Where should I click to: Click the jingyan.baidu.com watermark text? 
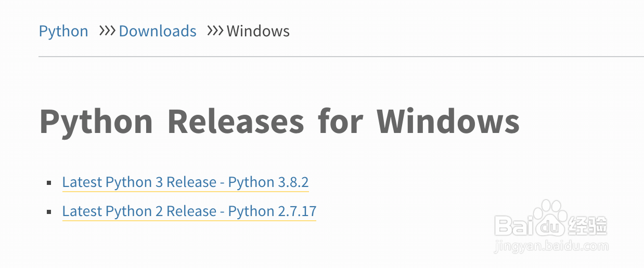551,245
